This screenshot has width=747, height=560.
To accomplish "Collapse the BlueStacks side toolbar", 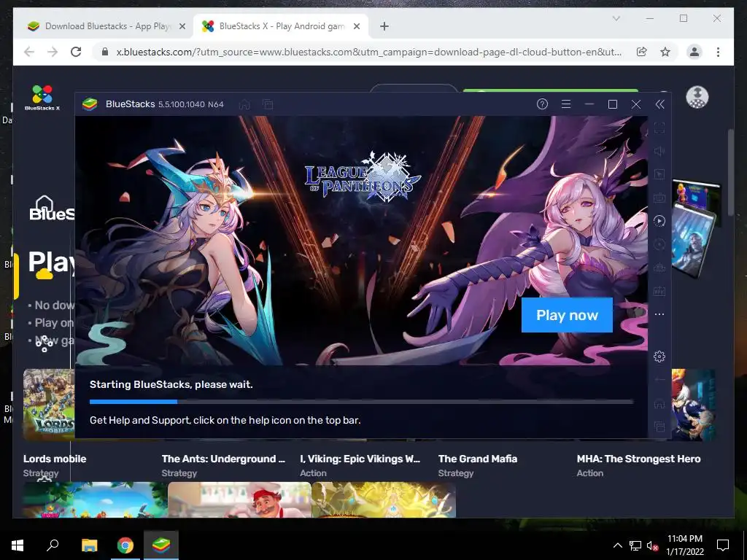I will 659,104.
